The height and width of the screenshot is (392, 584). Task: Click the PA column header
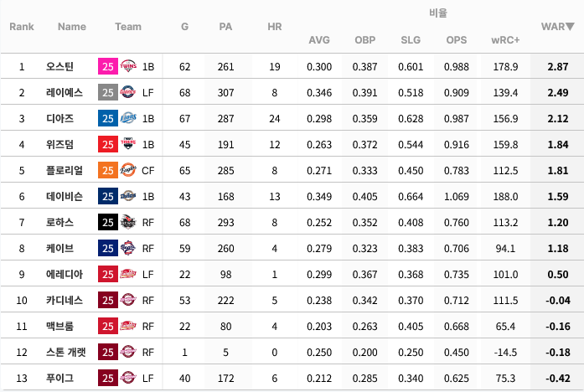225,27
